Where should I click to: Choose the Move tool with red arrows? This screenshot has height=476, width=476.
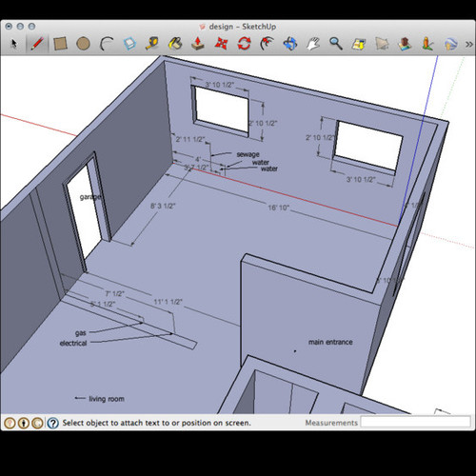click(x=221, y=44)
